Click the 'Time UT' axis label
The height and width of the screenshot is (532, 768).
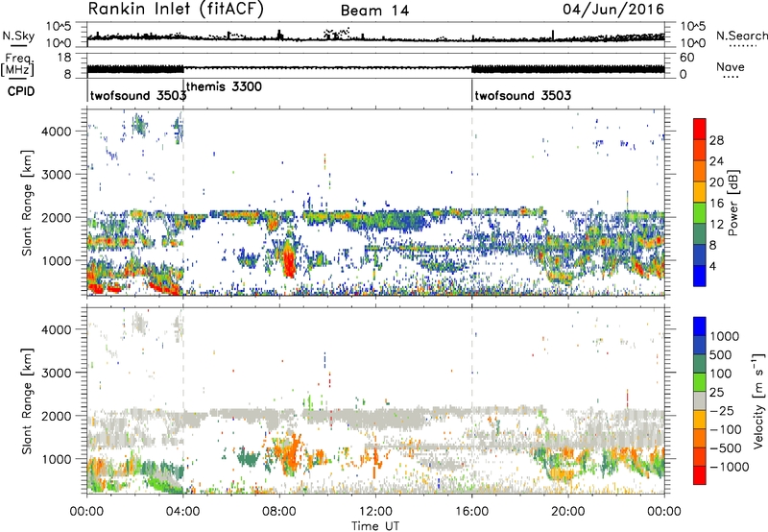[375, 526]
